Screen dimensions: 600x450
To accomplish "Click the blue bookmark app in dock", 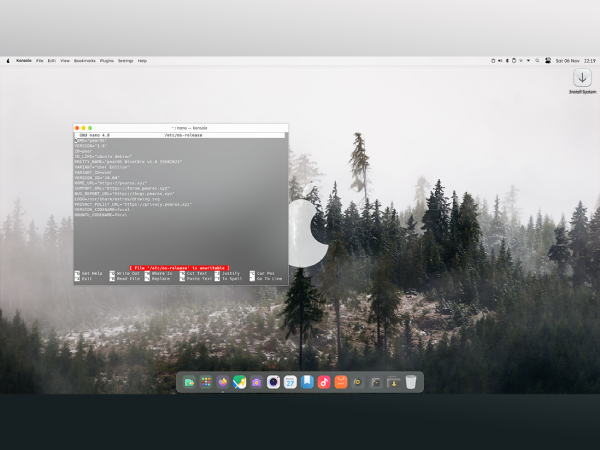I will pyautogui.click(x=307, y=382).
